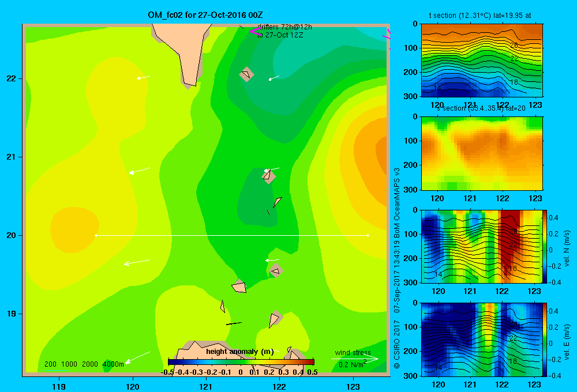Image resolution: width=577 pixels, height=392 pixels.
Task: Click longitude label 120 below the main map
Action: tap(133, 386)
